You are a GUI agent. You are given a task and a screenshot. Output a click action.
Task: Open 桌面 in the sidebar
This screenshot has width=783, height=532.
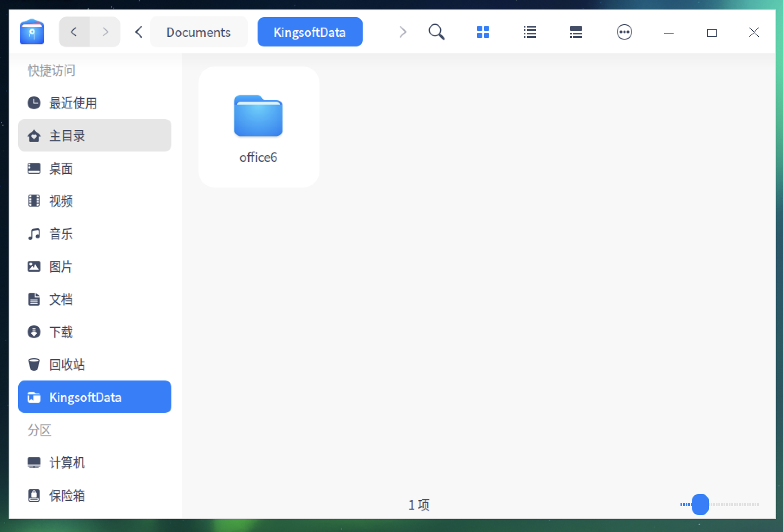pyautogui.click(x=95, y=168)
